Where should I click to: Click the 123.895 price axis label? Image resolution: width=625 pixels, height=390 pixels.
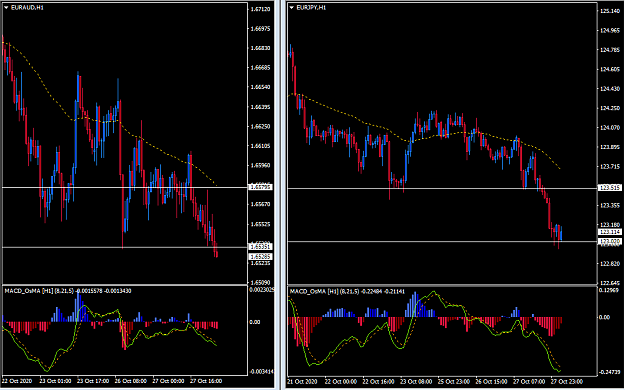610,147
